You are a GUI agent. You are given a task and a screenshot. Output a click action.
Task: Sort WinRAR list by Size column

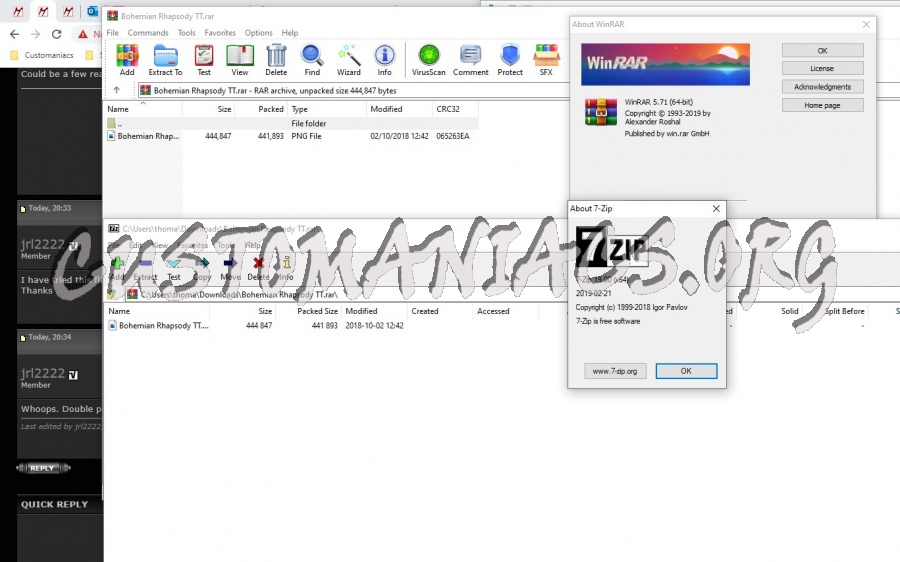point(208,109)
